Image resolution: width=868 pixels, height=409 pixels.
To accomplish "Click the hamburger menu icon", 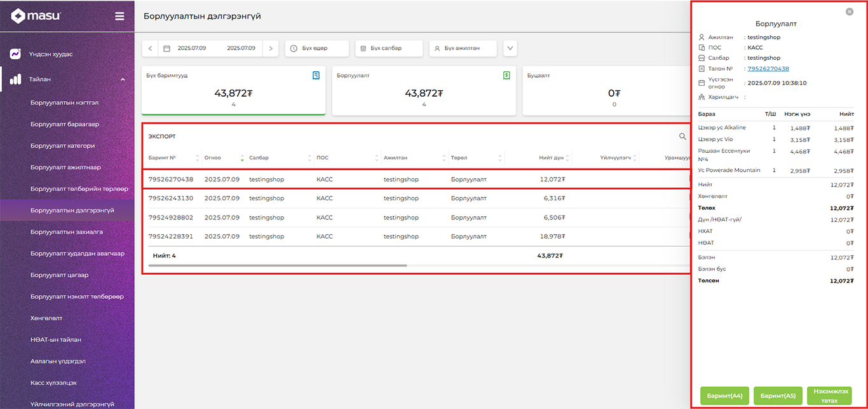I will coord(119,17).
